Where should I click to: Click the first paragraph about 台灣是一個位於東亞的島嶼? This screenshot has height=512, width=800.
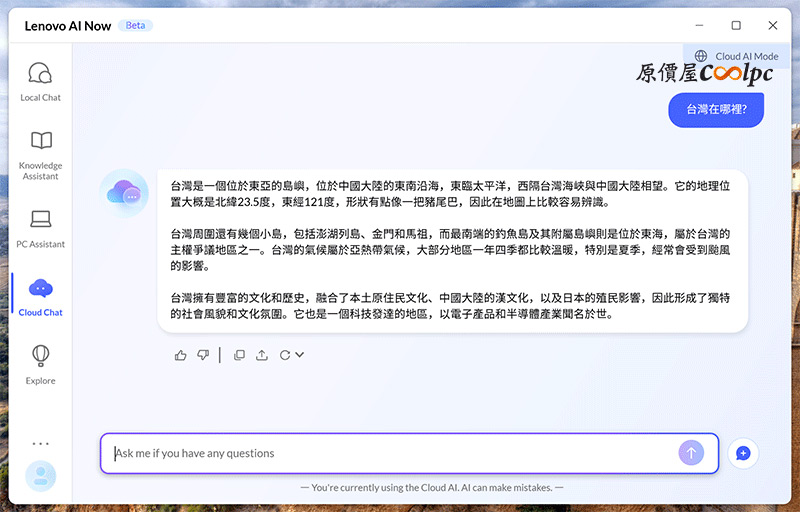tap(450, 194)
